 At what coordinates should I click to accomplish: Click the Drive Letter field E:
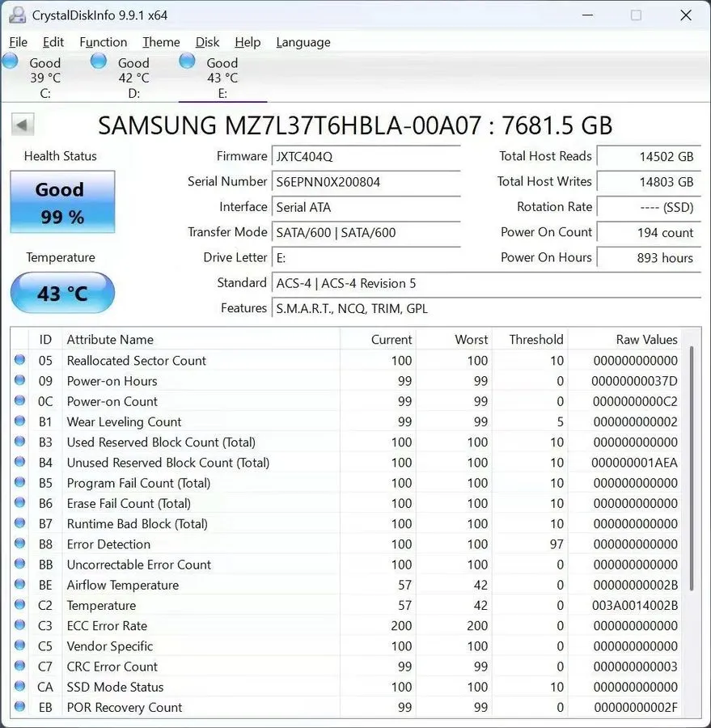point(366,258)
